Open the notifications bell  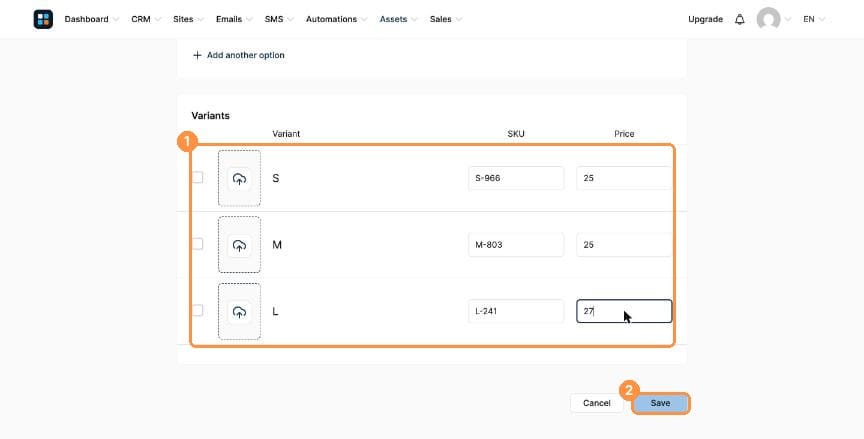click(739, 19)
